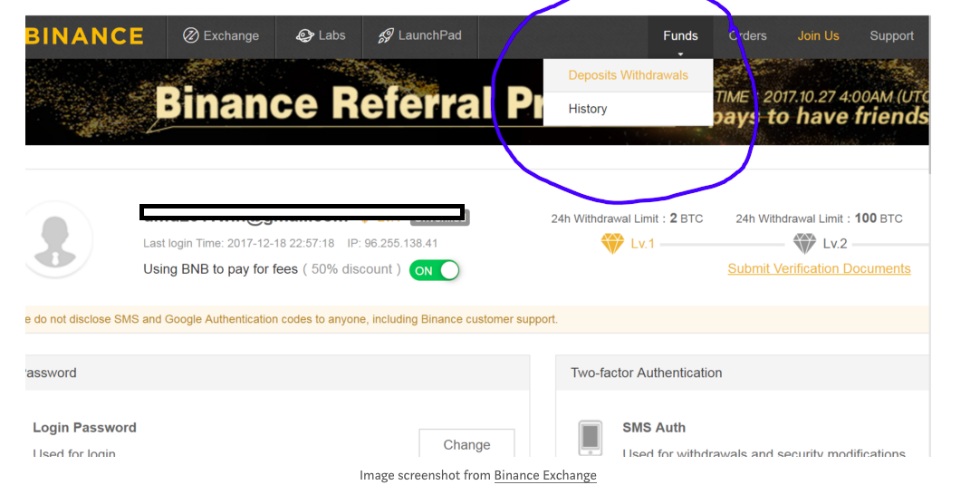Click the SMS Auth heading
The image size is (980, 485).
coord(654,428)
